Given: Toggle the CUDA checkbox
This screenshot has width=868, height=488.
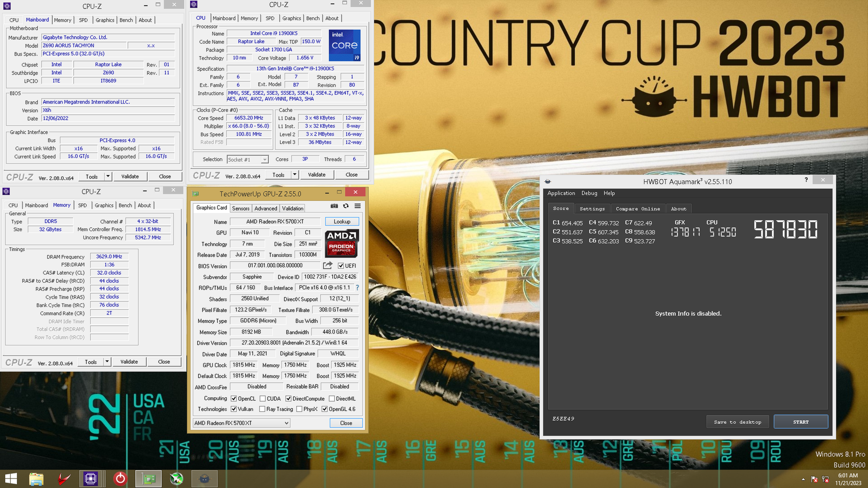Looking at the screenshot, I should click(263, 399).
